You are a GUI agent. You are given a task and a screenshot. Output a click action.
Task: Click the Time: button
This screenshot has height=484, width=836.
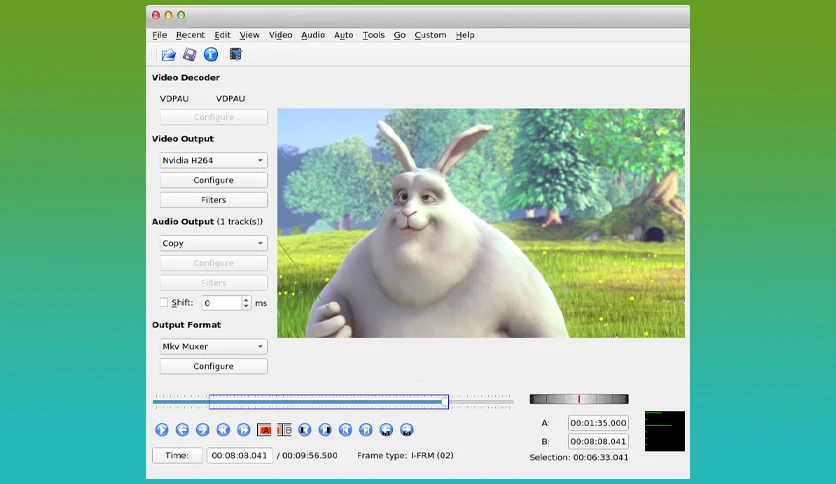(x=177, y=456)
